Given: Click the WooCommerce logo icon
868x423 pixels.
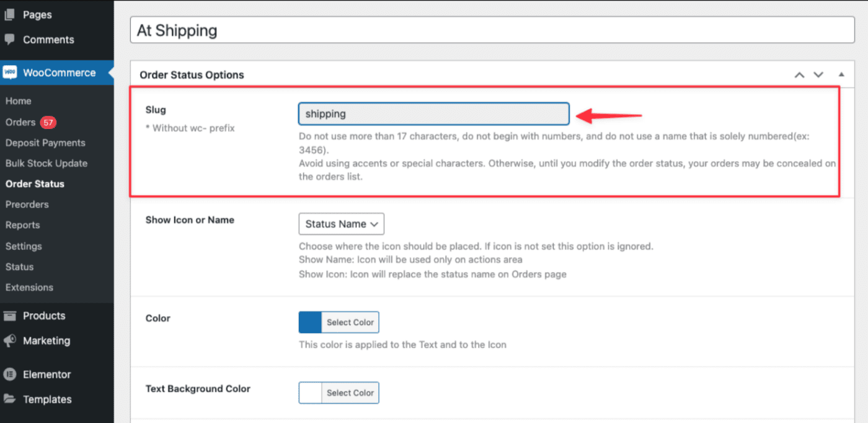Looking at the screenshot, I should point(9,72).
